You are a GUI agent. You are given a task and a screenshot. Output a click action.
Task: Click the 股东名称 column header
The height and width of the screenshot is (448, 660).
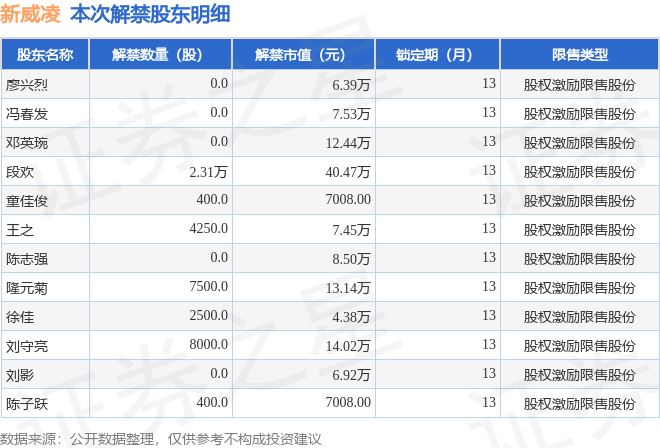pyautogui.click(x=45, y=54)
